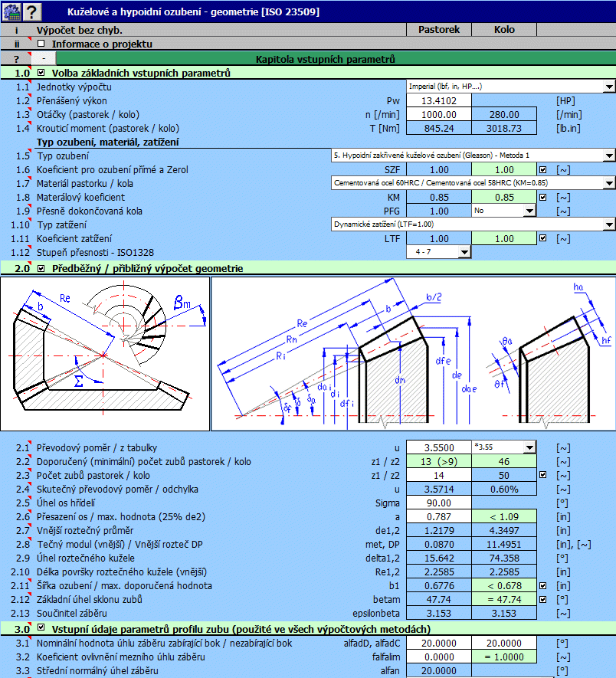Click the alfan mean pressure angle value 20.0000
The height and width of the screenshot is (678, 616).
(439, 670)
